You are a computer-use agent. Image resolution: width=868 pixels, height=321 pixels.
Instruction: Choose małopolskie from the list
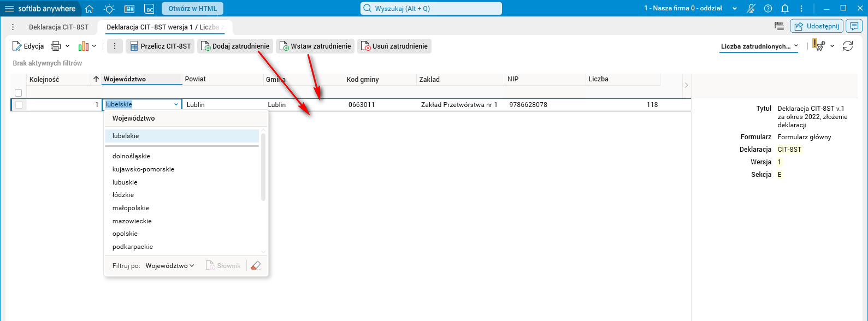(182, 208)
